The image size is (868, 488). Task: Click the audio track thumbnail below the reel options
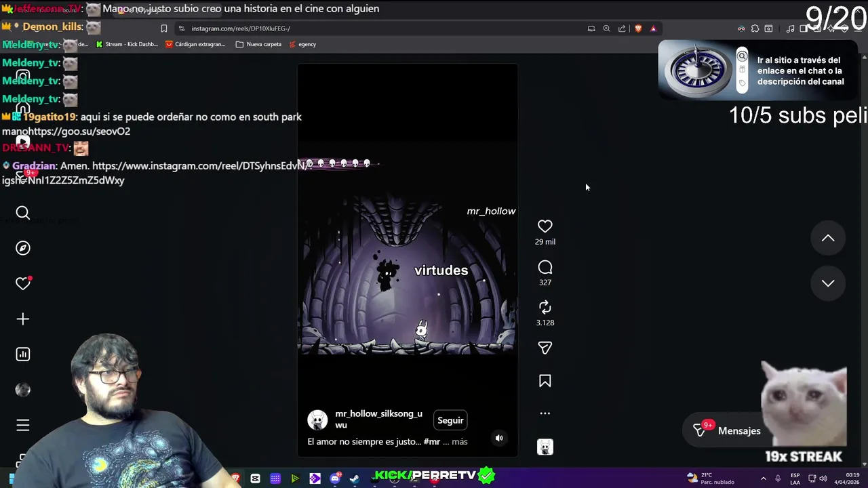(x=545, y=447)
